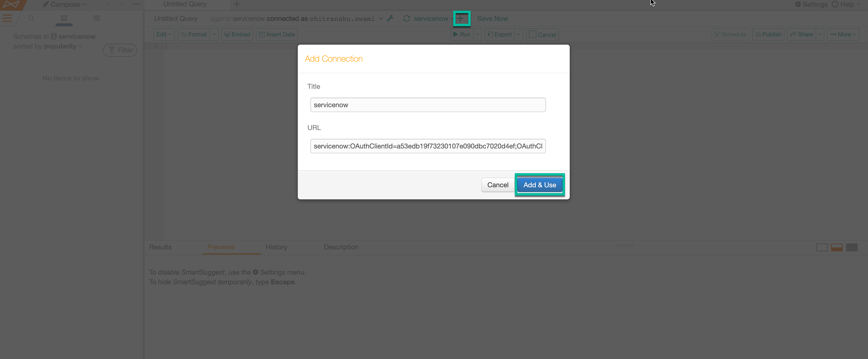
Task: Click Save Now link
Action: coord(492,18)
